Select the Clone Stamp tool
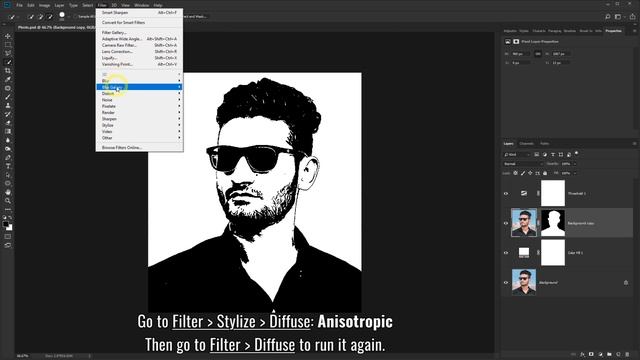Viewport: 640px width, 360px height. (8, 105)
